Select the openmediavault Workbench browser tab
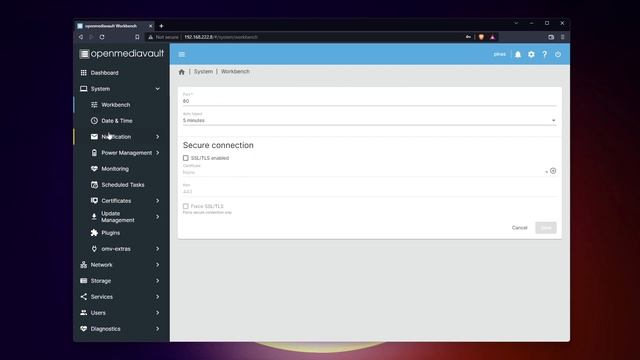This screenshot has width=640, height=360. [x=115, y=26]
